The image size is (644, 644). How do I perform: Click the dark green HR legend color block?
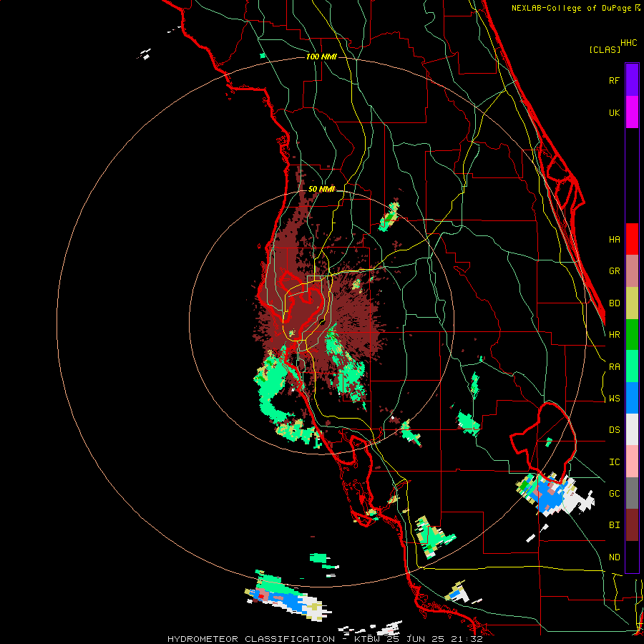click(632, 335)
